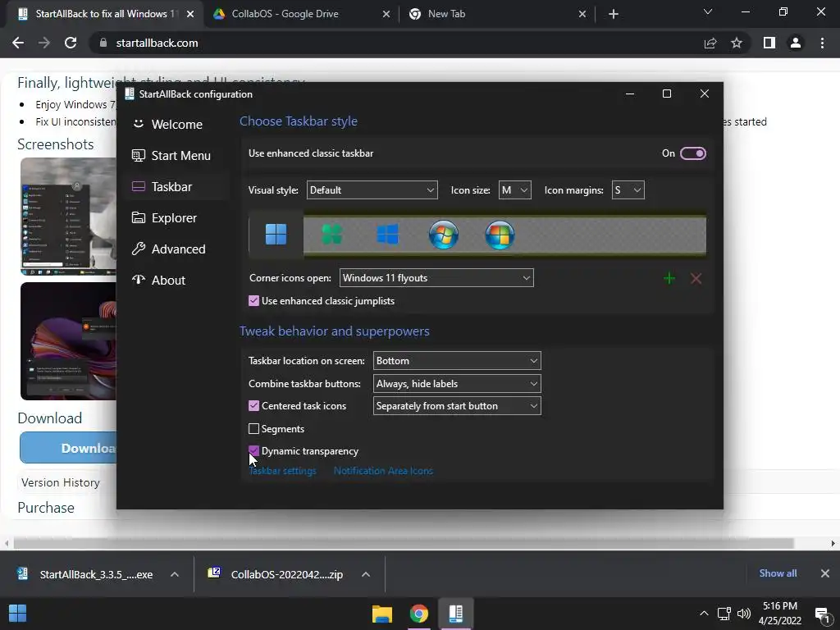Switch to StartAllBack browser tab
The width and height of the screenshot is (840, 630).
[104, 14]
